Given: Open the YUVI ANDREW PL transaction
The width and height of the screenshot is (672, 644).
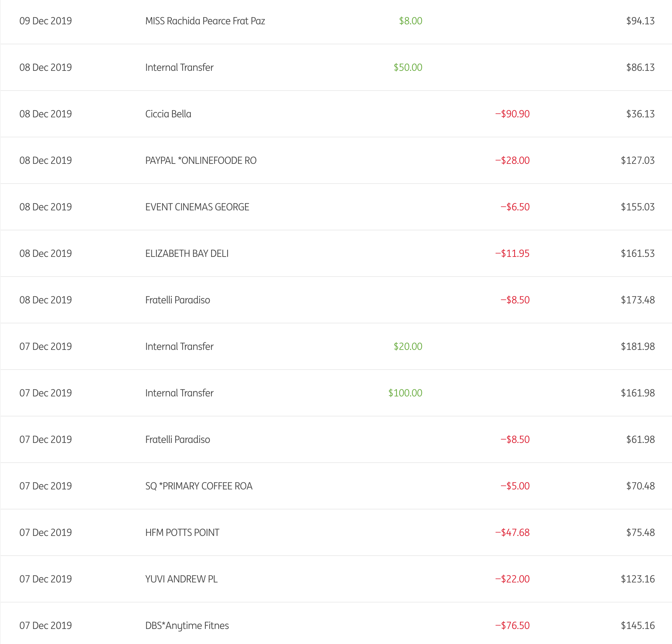Looking at the screenshot, I should (x=181, y=579).
